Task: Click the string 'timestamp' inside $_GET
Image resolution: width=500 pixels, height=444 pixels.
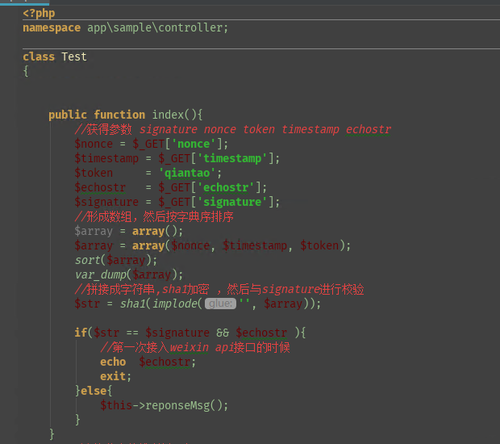Action: tap(232, 158)
